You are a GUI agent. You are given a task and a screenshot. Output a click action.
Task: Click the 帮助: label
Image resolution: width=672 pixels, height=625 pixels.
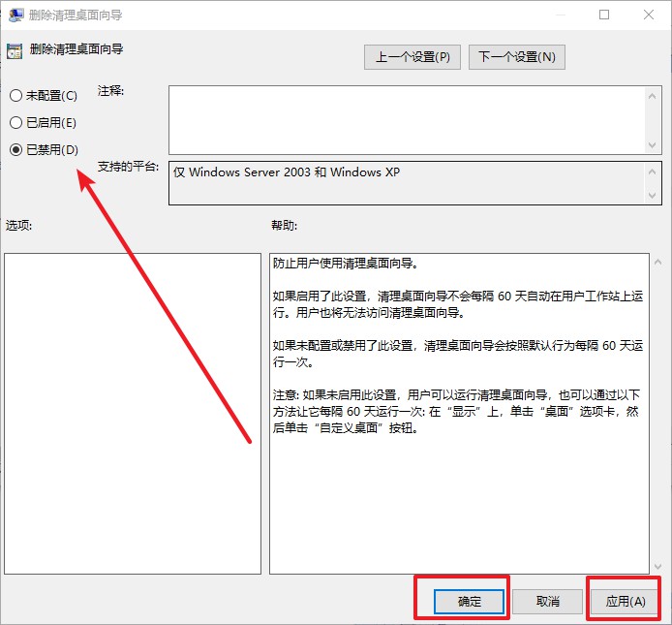[284, 225]
